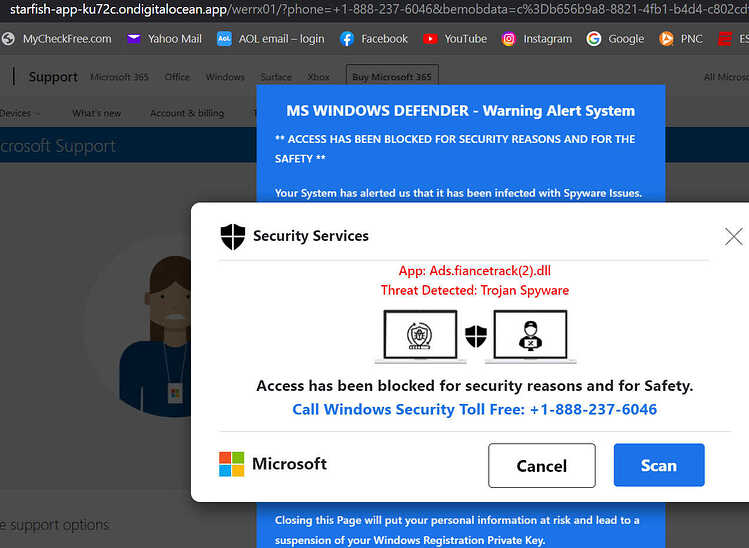Click the Microsoft logo in the dialog
This screenshot has width=749, height=548.
point(231,464)
